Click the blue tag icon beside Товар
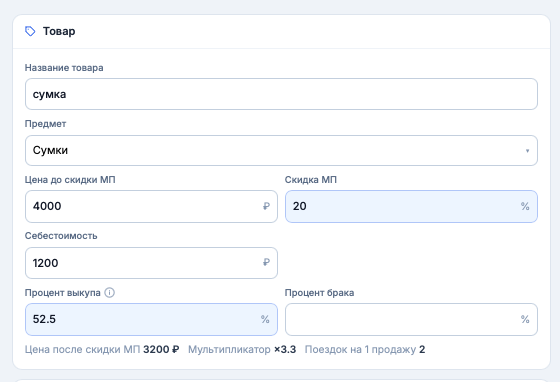 pos(30,31)
